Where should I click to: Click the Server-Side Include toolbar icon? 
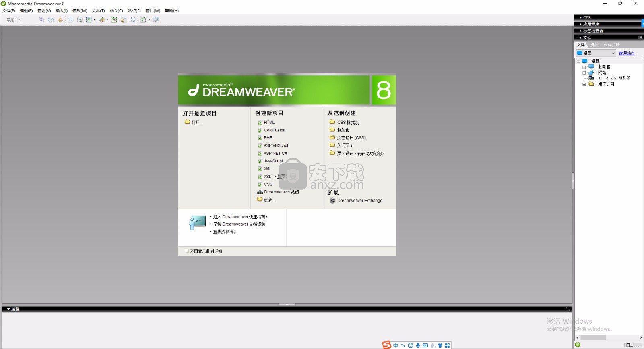[124, 20]
